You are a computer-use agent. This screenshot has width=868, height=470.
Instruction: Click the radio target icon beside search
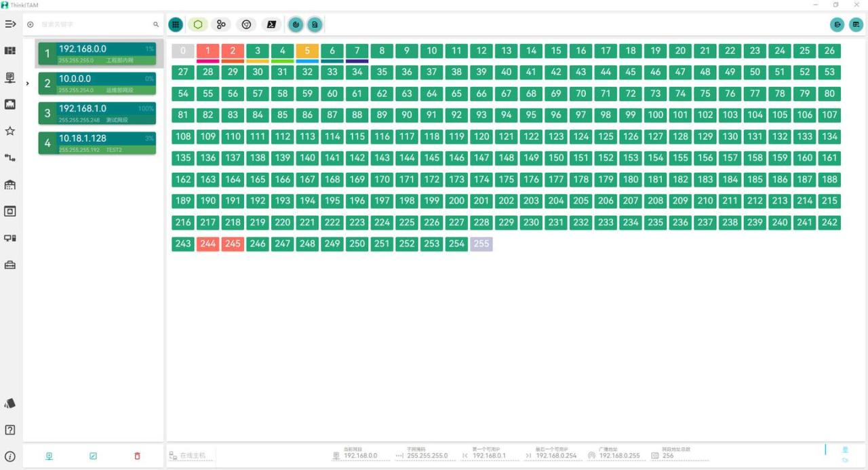(x=31, y=24)
